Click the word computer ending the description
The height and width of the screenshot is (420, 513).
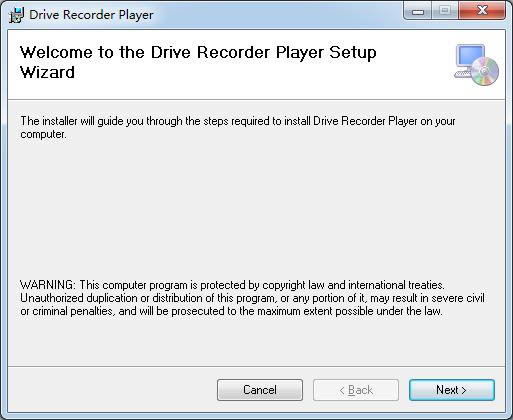pos(43,134)
